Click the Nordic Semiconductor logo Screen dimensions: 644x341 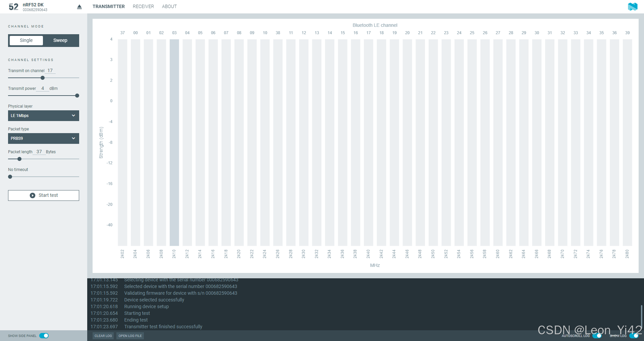(x=633, y=6)
